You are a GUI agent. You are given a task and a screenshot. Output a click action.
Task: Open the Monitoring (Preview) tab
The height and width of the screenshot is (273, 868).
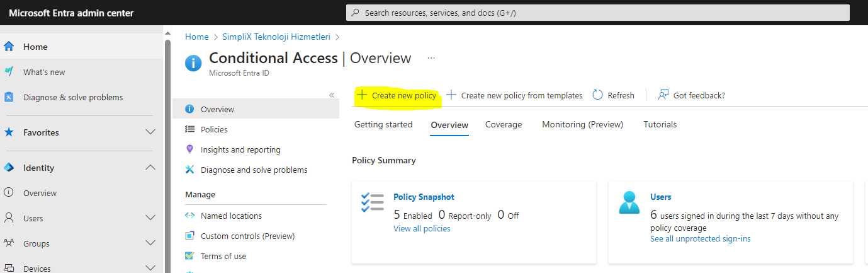(x=582, y=124)
